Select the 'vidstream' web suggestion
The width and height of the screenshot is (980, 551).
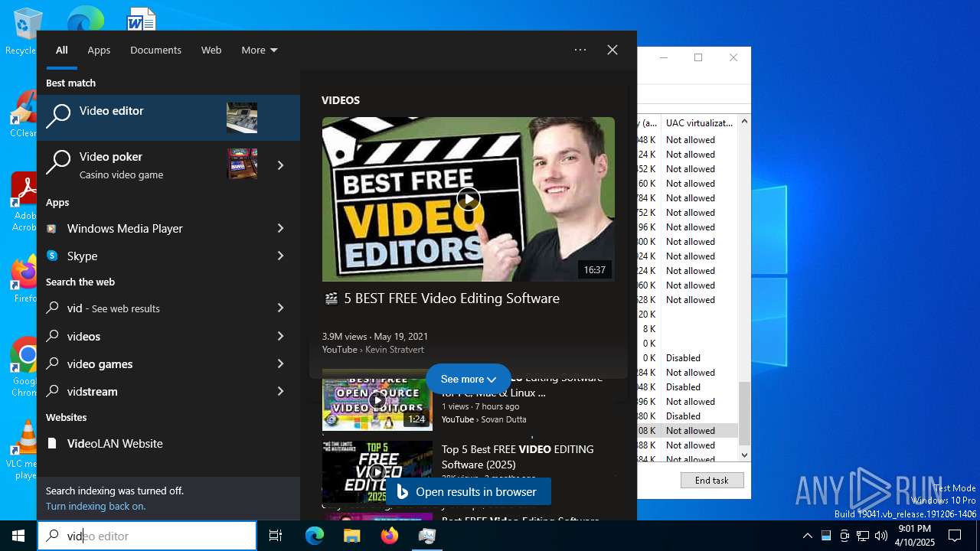point(92,391)
